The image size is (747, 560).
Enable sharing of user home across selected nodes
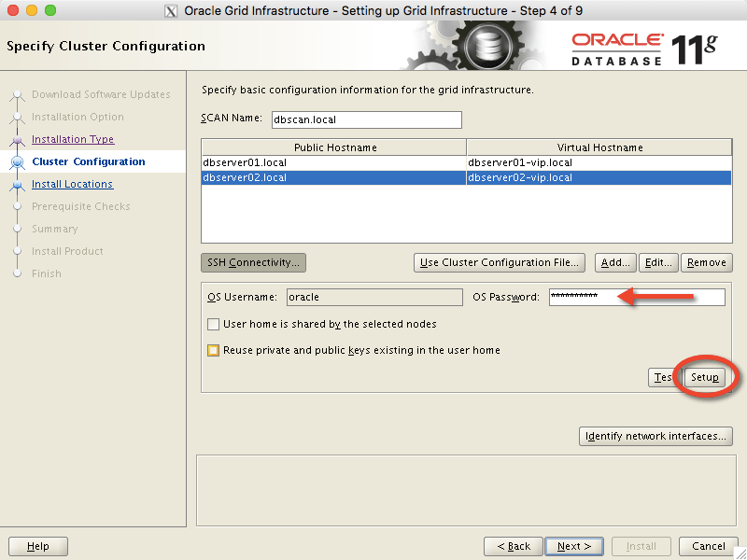[x=213, y=325]
